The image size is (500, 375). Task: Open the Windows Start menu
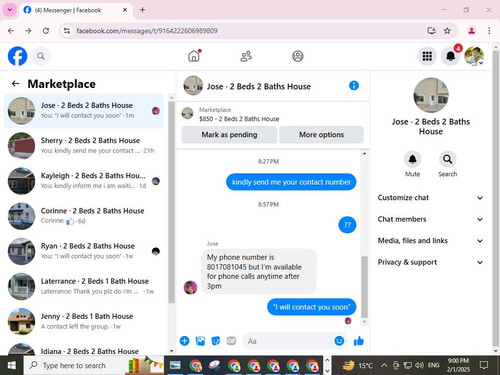(x=12, y=366)
